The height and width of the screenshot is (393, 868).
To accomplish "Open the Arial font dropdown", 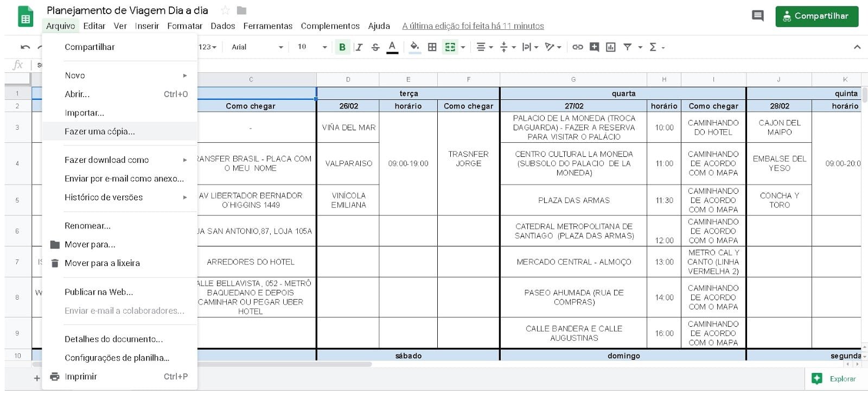I will 257,47.
